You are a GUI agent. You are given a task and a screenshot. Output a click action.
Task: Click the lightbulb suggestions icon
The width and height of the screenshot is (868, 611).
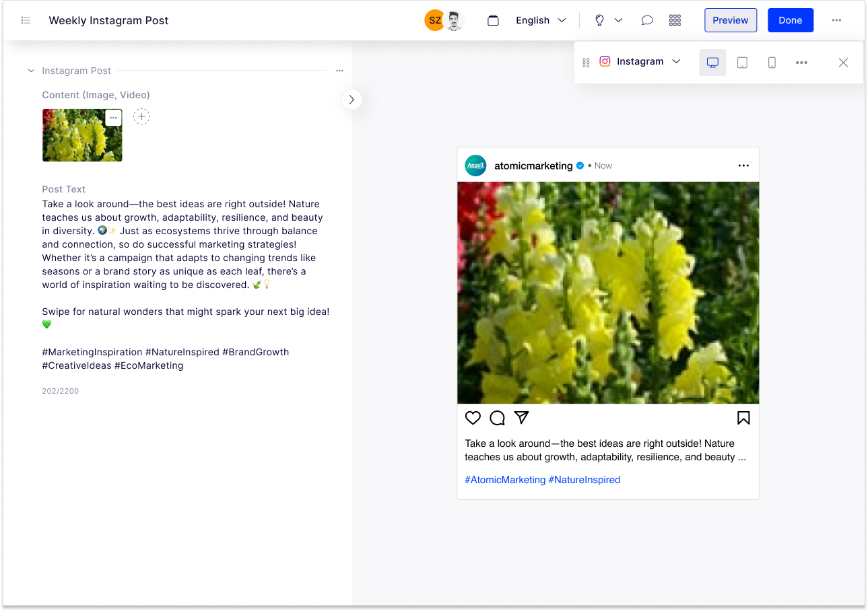(x=599, y=20)
